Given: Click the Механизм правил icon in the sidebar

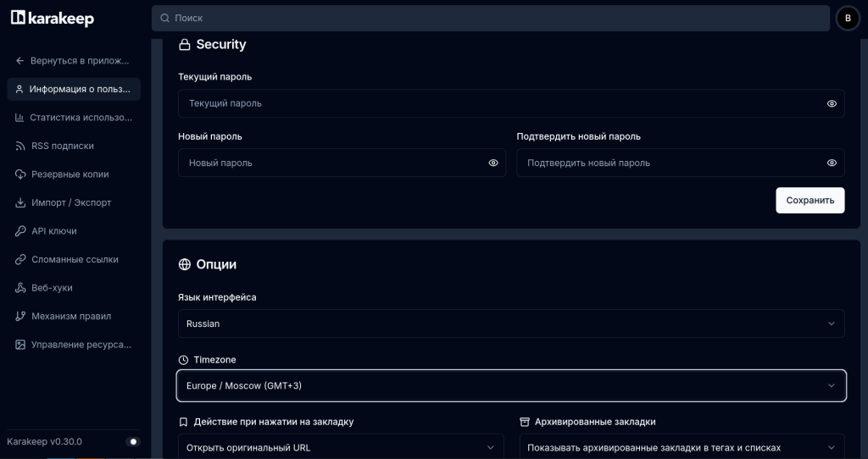Looking at the screenshot, I should pyautogui.click(x=20, y=316).
